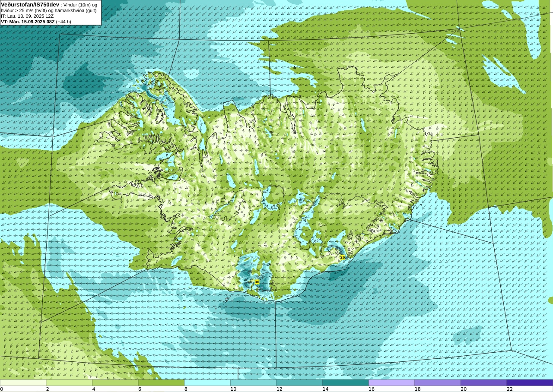Screen dimensions: 553x392
Task: Click the VT: Mán. 15.09.2025 08Z line
Action: coord(28,22)
